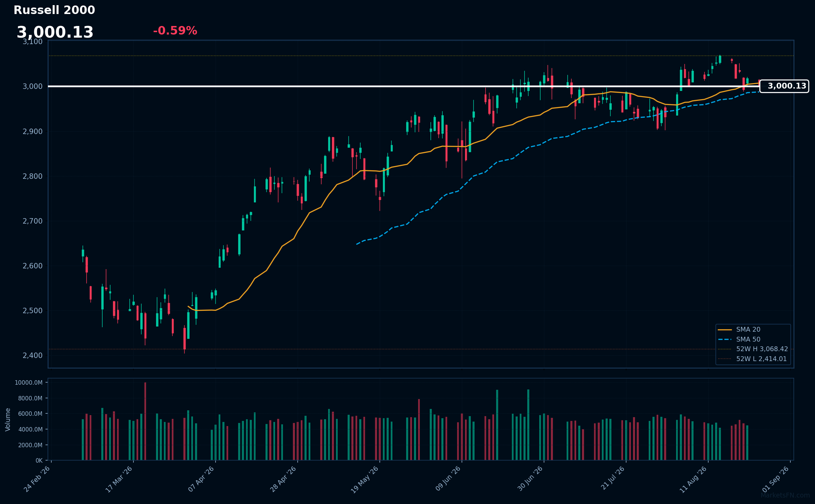Click the 11 Aug '26 date label
The image size is (815, 504).
693,479
